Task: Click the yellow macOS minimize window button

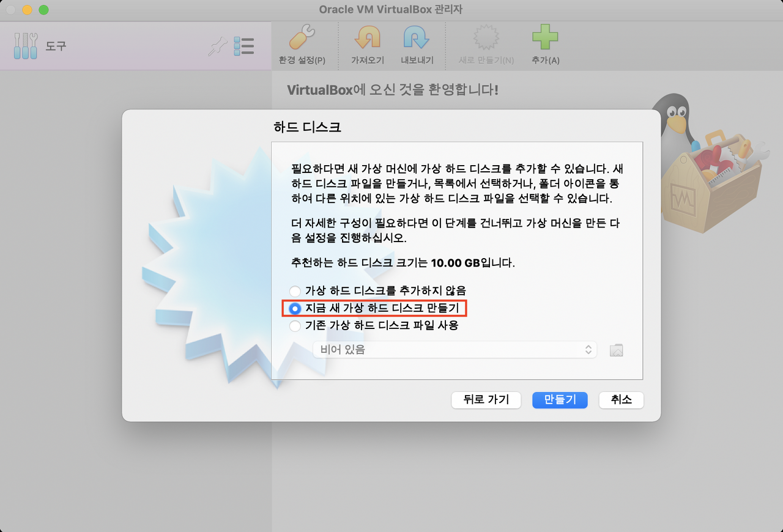Action: click(27, 10)
